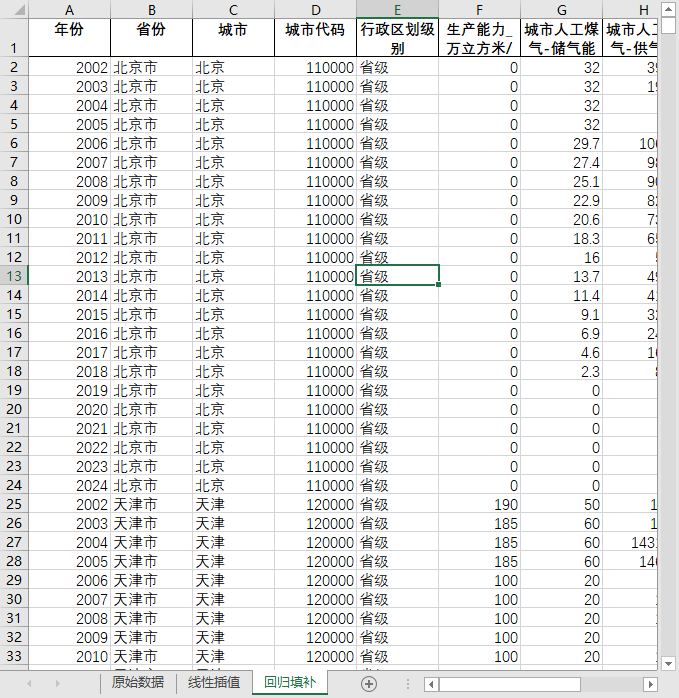The height and width of the screenshot is (698, 679).
Task: Select value 22.9 in column G
Action: [561, 200]
